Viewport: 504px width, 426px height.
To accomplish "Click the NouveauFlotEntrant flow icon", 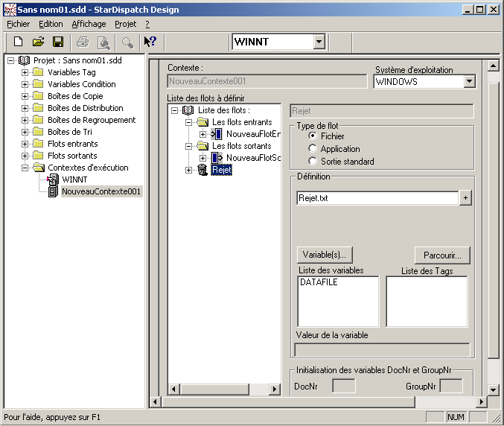I will tap(217, 134).
